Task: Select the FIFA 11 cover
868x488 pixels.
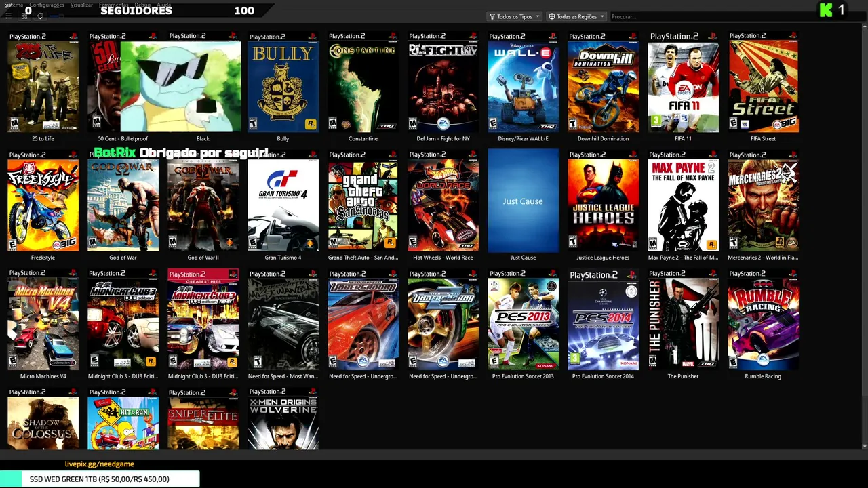Action: [683, 81]
